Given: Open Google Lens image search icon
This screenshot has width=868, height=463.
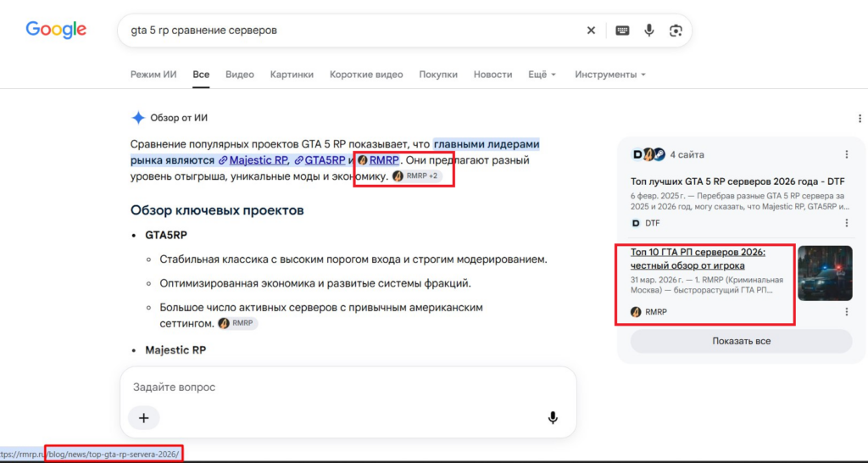Looking at the screenshot, I should [x=676, y=31].
